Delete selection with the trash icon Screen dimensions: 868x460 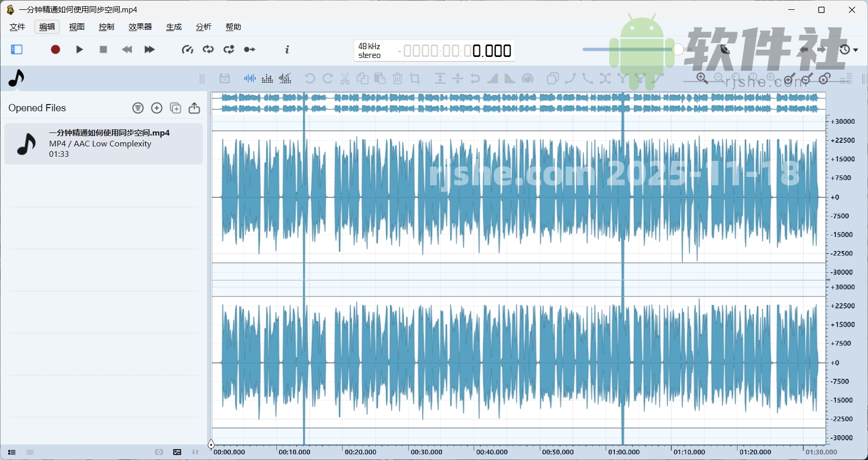click(398, 79)
